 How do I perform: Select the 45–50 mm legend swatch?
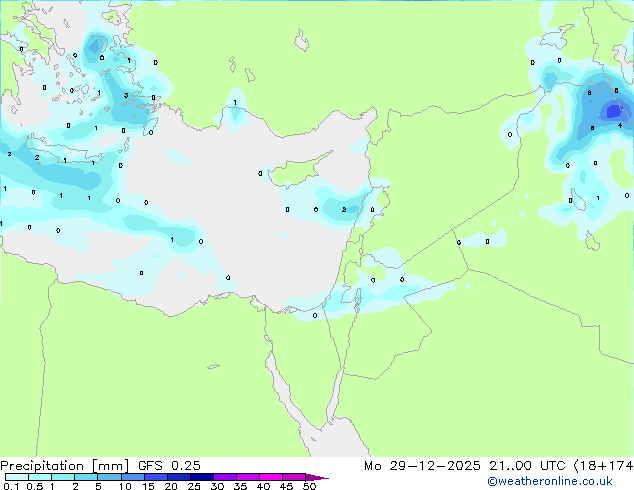pyautogui.click(x=294, y=477)
